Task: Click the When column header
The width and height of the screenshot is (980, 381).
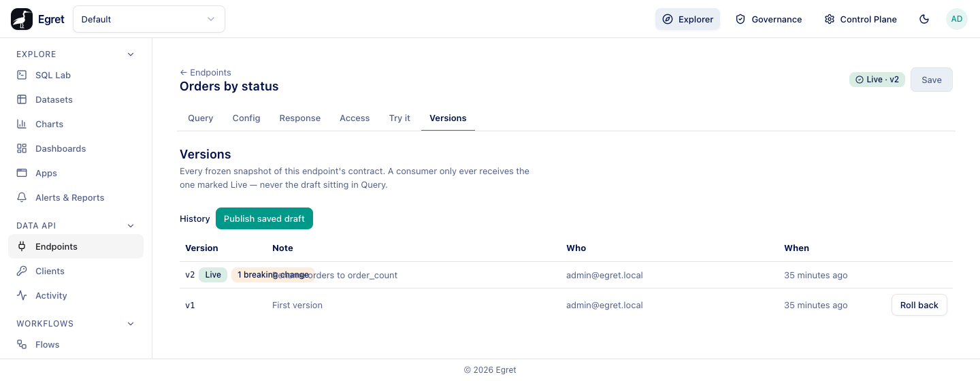Action: click(x=797, y=248)
